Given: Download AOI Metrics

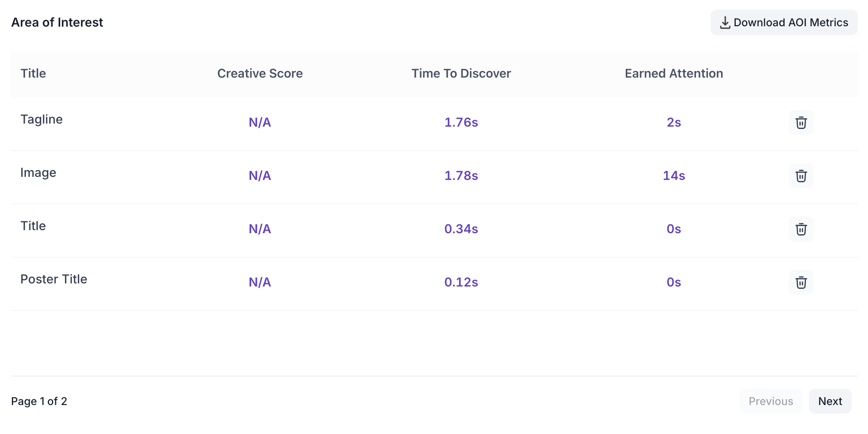Looking at the screenshot, I should click(784, 22).
